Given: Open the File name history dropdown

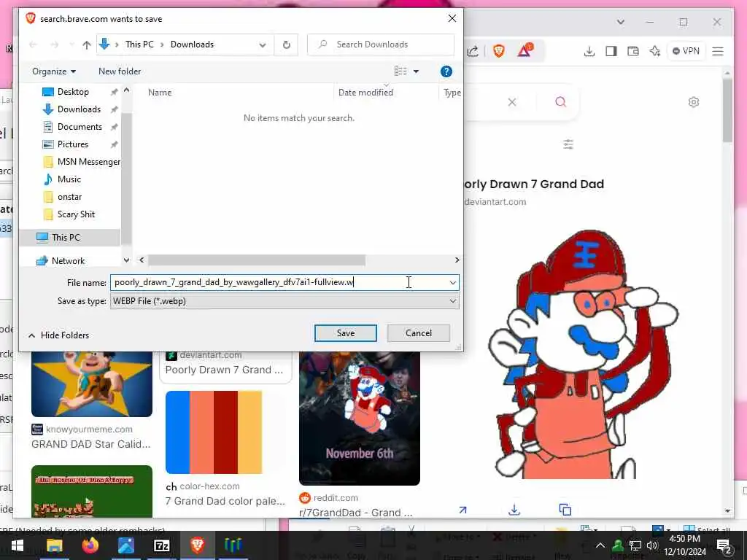Looking at the screenshot, I should tap(452, 282).
